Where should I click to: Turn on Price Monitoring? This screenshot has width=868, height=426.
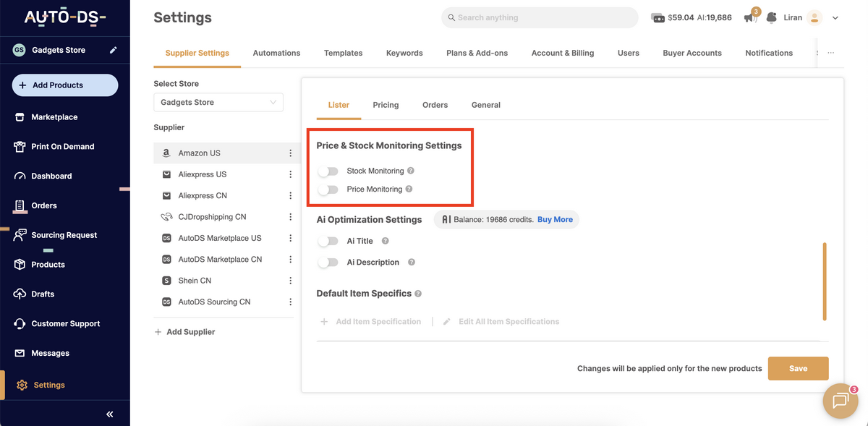328,189
